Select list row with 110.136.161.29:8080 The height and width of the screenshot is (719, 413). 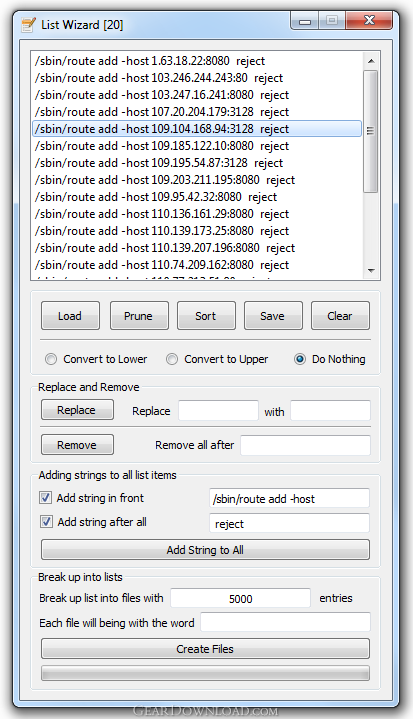point(197,214)
